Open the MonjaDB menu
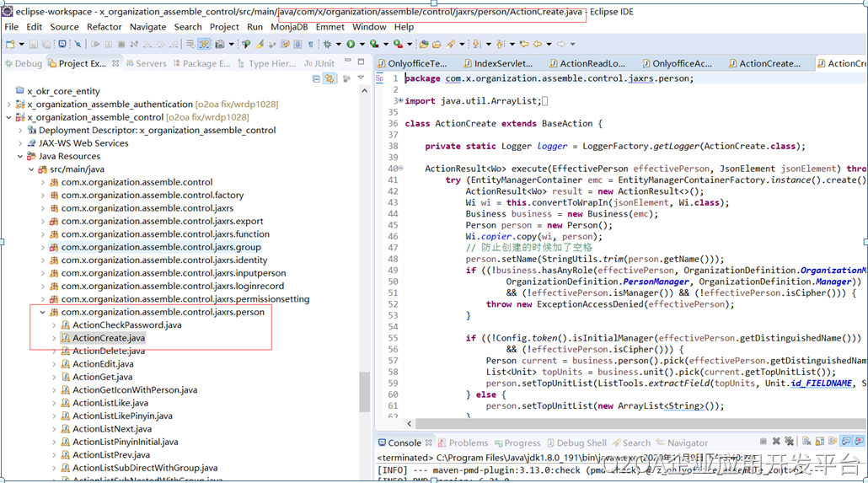The width and height of the screenshot is (868, 483). [288, 27]
